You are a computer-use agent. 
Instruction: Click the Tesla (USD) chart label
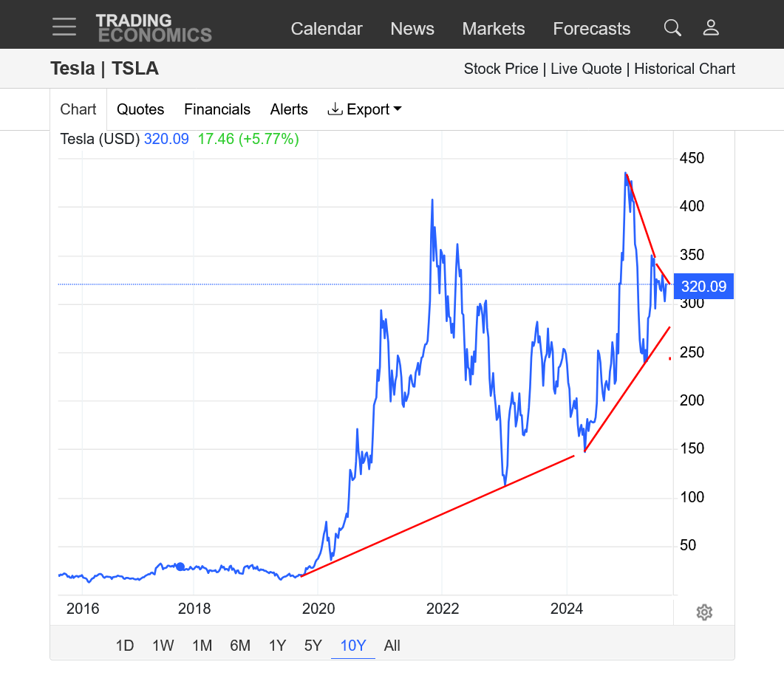point(100,139)
